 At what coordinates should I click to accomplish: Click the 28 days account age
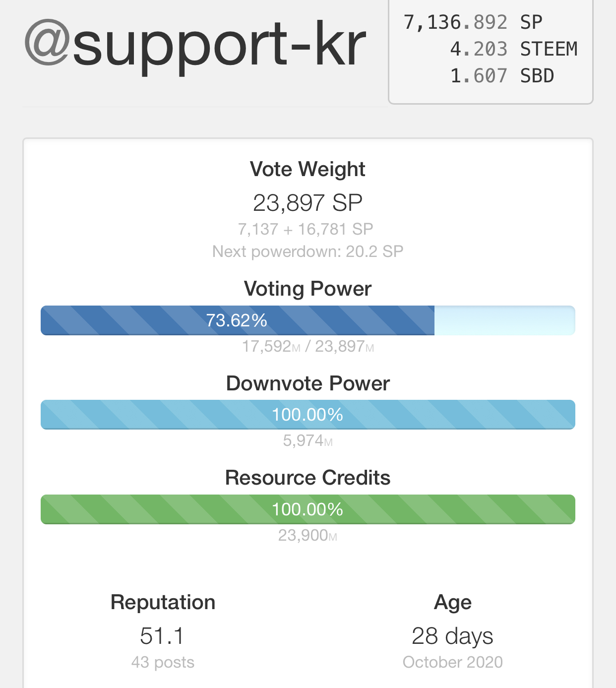pyautogui.click(x=452, y=636)
